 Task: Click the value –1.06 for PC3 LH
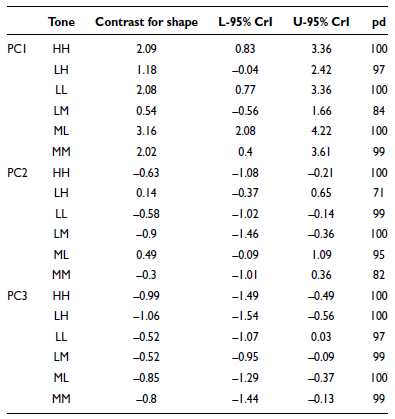pyautogui.click(x=146, y=316)
